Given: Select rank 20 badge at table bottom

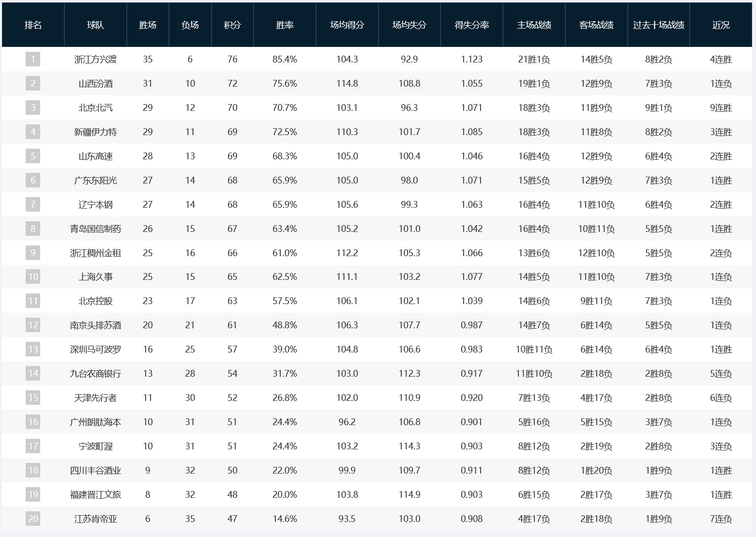Looking at the screenshot, I should coord(33,519).
